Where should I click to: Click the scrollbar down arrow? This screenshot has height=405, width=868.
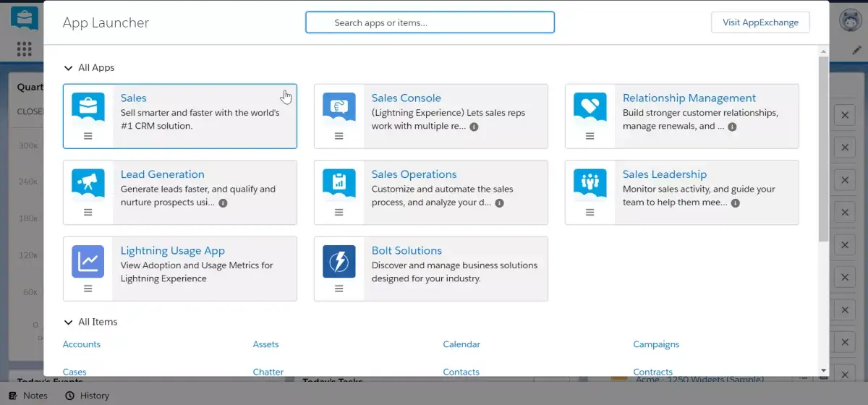823,370
